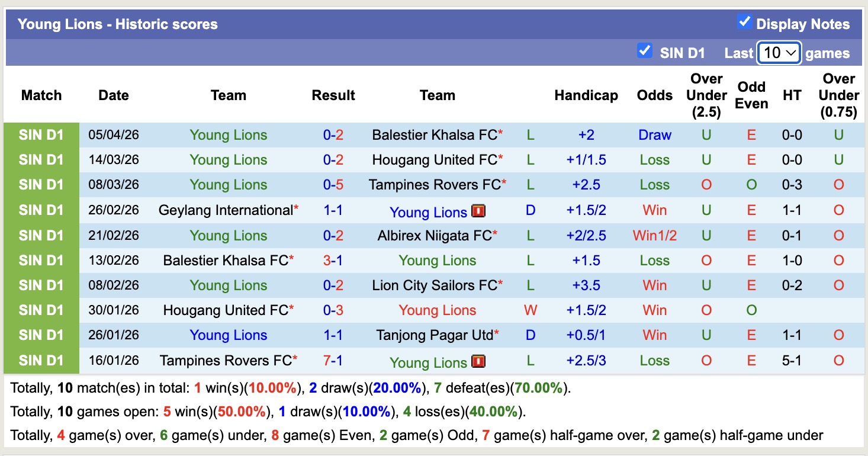Click the dropdown chevron next to the number 10

(792, 53)
